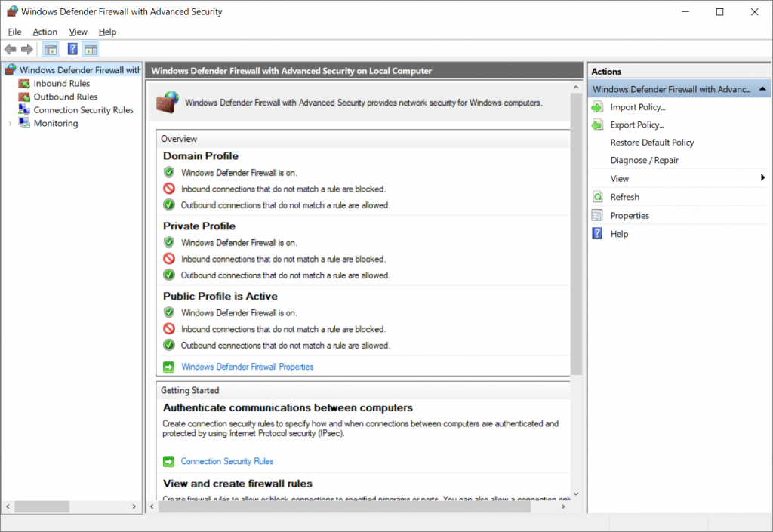The width and height of the screenshot is (773, 532).
Task: Select root Windows Defender Firewall tree node
Action: tap(80, 70)
